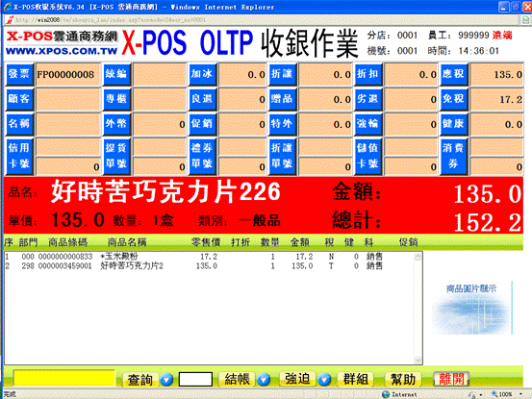Click the 折扣 discount button
Image resolution: width=532 pixels, height=399 pixels.
pyautogui.click(x=368, y=74)
